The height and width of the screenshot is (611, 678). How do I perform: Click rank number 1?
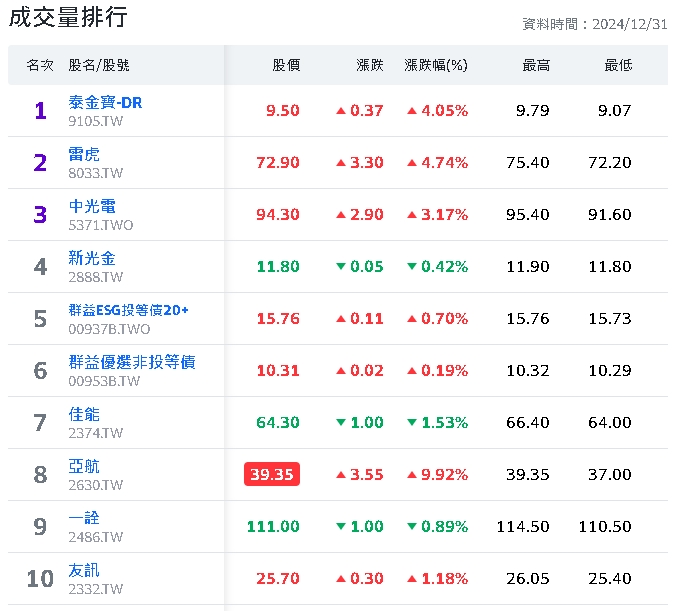coord(40,111)
